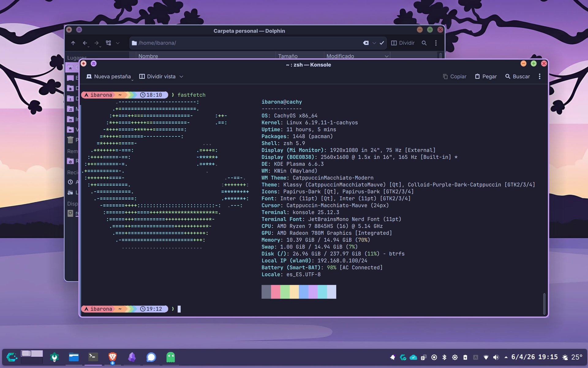Image resolution: width=588 pixels, height=368 pixels.
Task: Toggle the Konsole keep-above pin button
Action: pyautogui.click(x=94, y=64)
